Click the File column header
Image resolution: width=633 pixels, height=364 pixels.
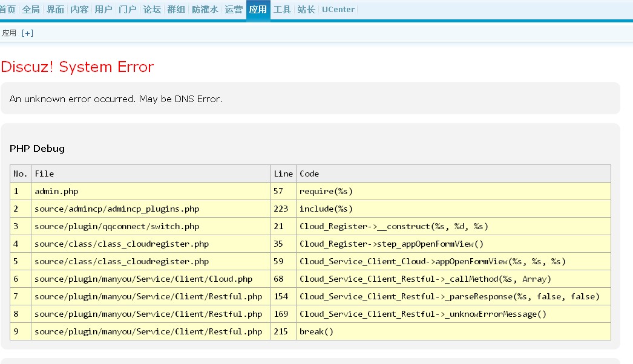pos(44,174)
